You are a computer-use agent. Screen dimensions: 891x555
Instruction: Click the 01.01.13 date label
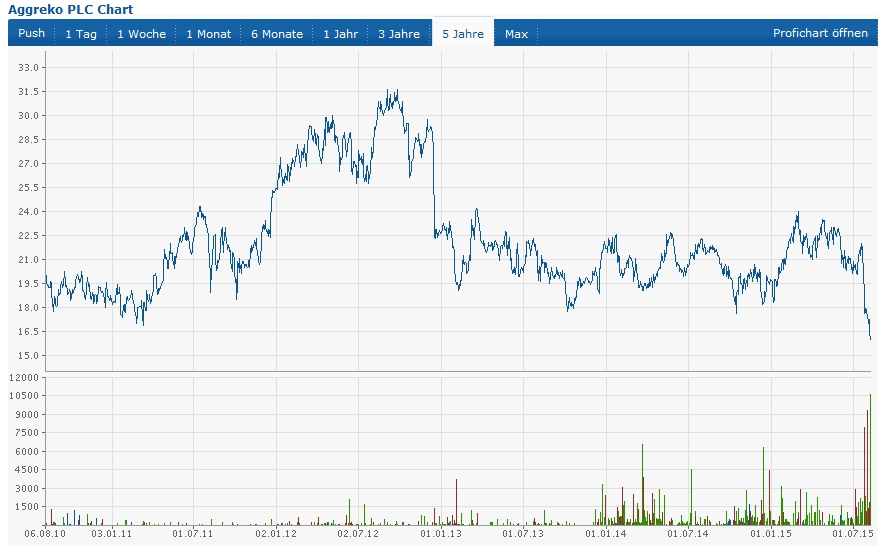441,534
